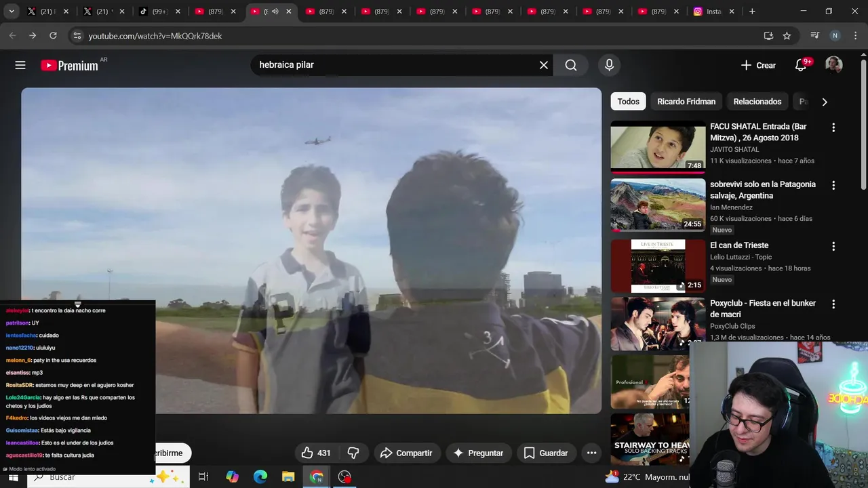Viewport: 868px width, 488px height.
Task: Open the Stairway to Heaven backing tracks thumbnail
Action: pos(650,439)
